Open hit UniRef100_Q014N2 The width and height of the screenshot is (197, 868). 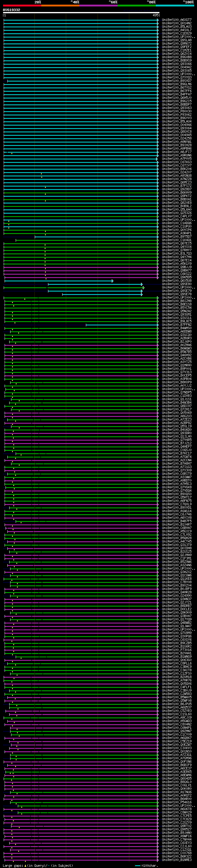coord(177,23)
